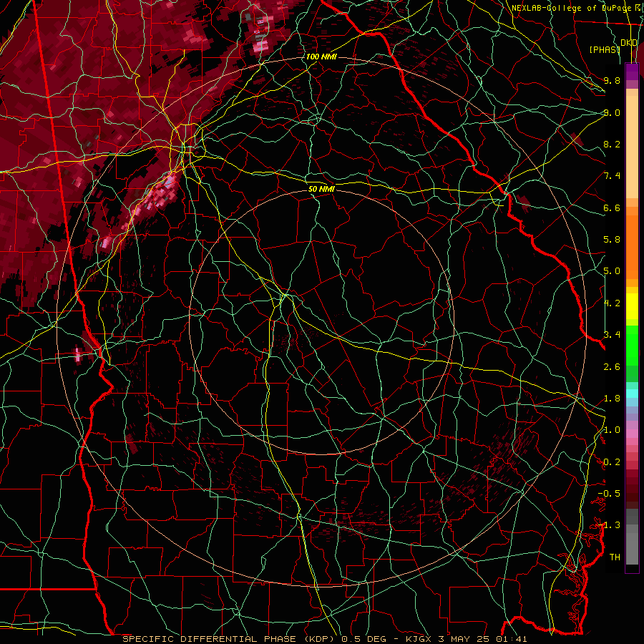Screen dimensions: 644x644
Task: Click the NEXLAB-College of DuPage label
Action: [x=571, y=8]
